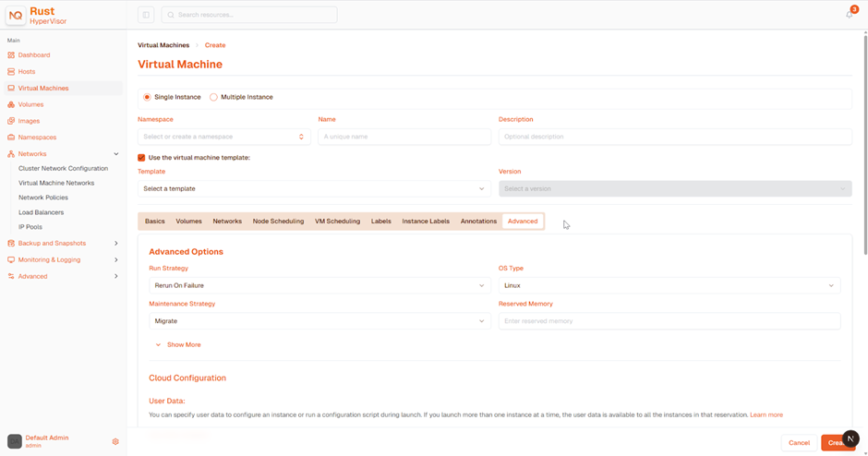Click the Namespaces sidebar icon
This screenshot has width=868, height=456.
[x=11, y=138]
